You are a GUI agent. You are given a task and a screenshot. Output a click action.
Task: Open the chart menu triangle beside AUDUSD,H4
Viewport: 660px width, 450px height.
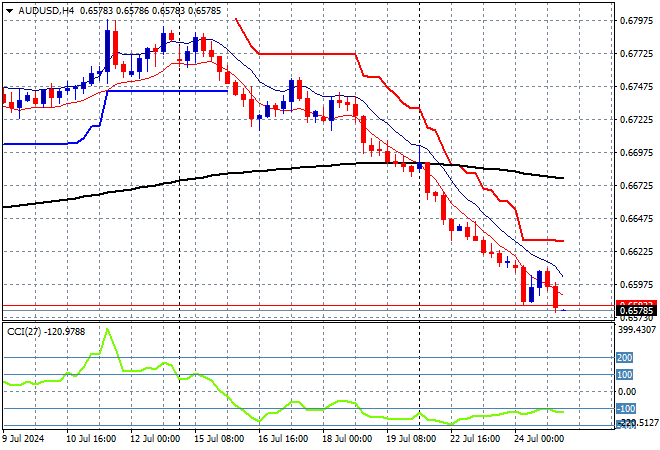pyautogui.click(x=9, y=11)
